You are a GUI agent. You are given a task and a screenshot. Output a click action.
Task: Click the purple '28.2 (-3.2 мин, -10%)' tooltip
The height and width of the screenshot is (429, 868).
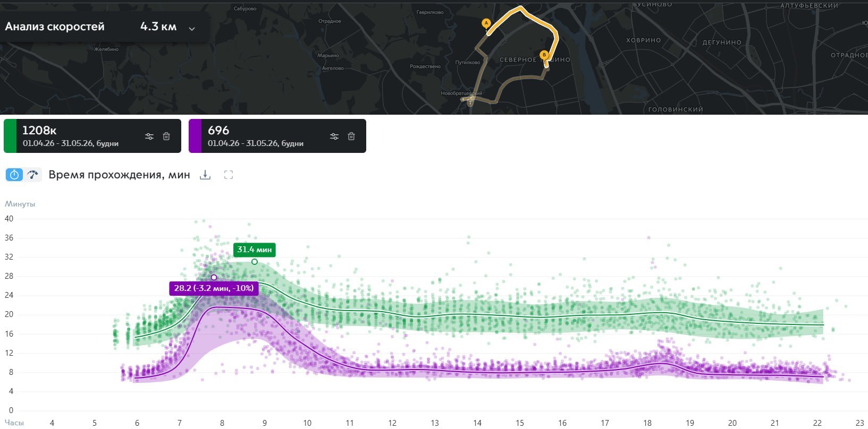pos(214,288)
